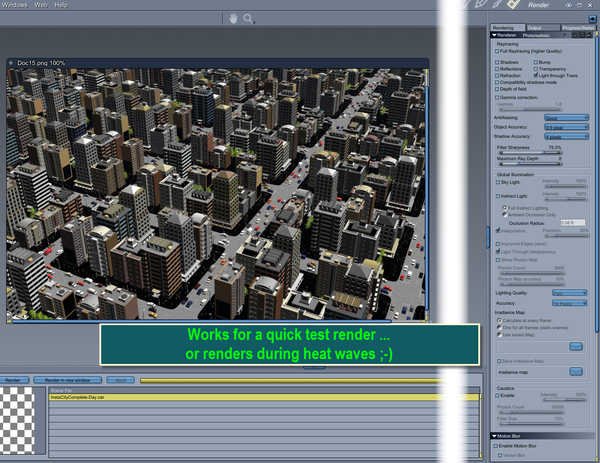Image resolution: width=600 pixels, height=463 pixels.
Task: Click the eye icon in Render titlebar
Action: coord(569,5)
